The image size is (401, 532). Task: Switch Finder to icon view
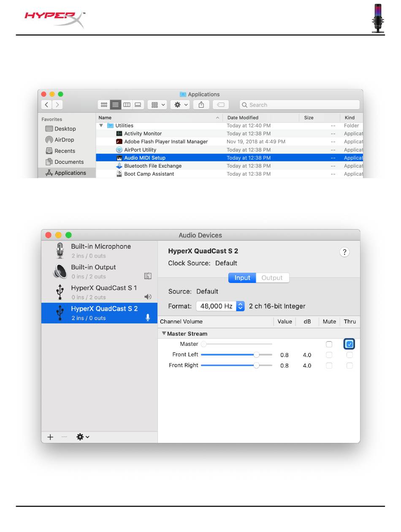click(104, 105)
